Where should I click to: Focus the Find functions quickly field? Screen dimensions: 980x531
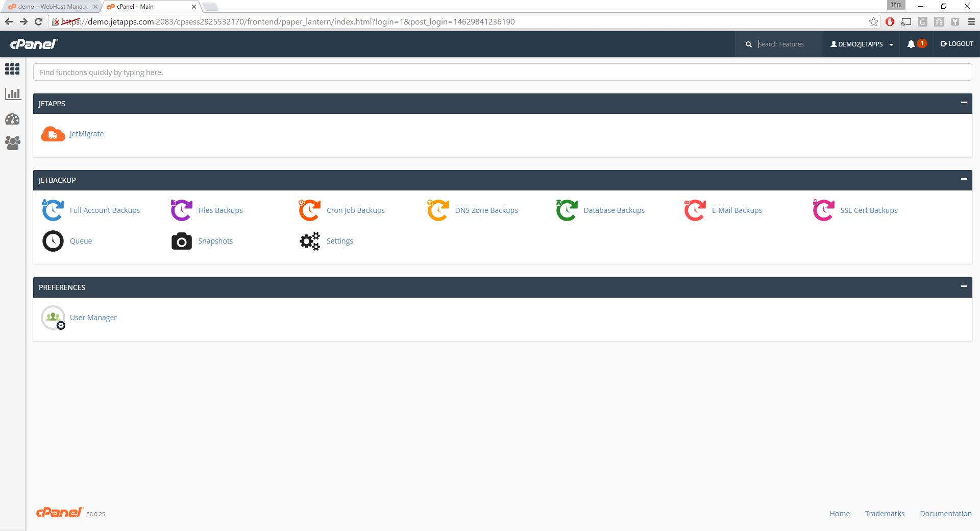pos(502,73)
